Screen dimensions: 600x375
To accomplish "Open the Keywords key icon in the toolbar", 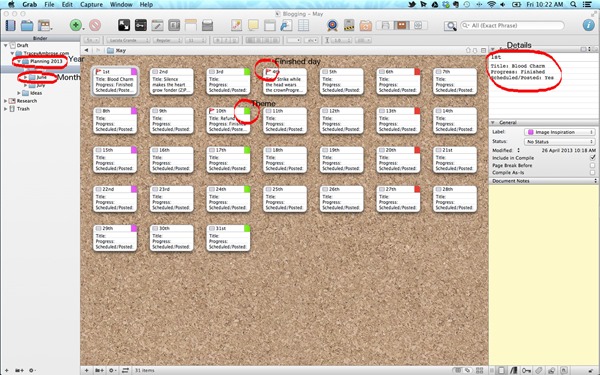I will click(x=140, y=25).
